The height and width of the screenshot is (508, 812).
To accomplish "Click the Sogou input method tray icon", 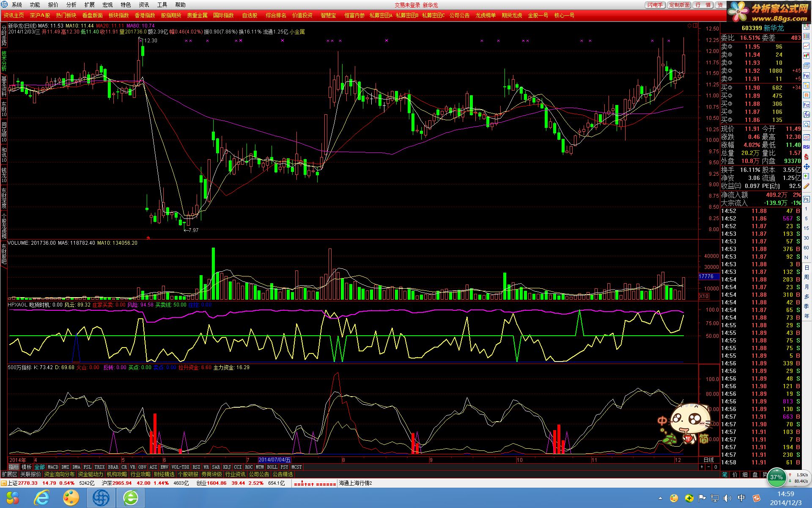I will coord(756,498).
